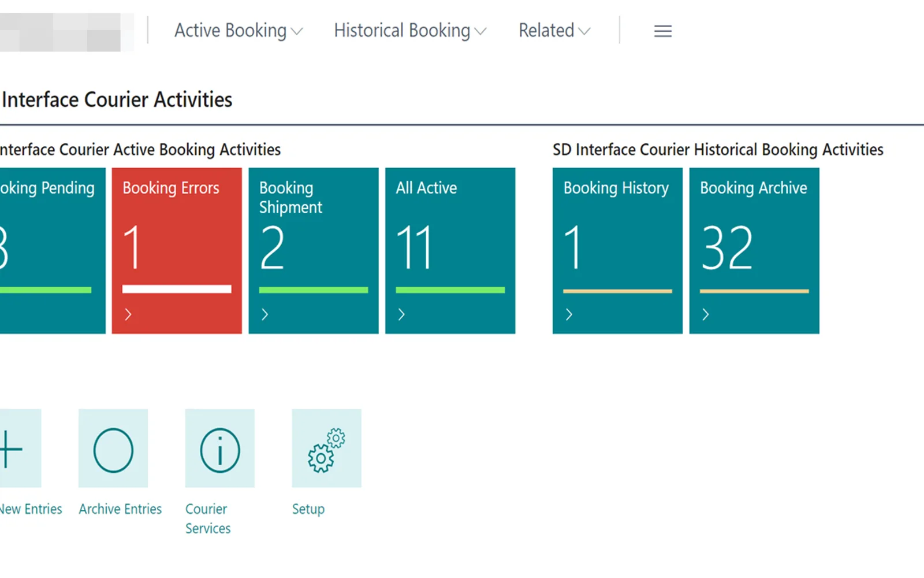Click the hamburger more-options icon
The width and height of the screenshot is (924, 578).
(x=663, y=31)
